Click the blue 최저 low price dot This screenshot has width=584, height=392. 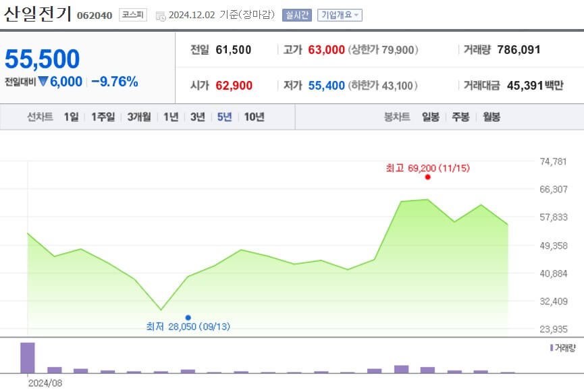coord(188,316)
